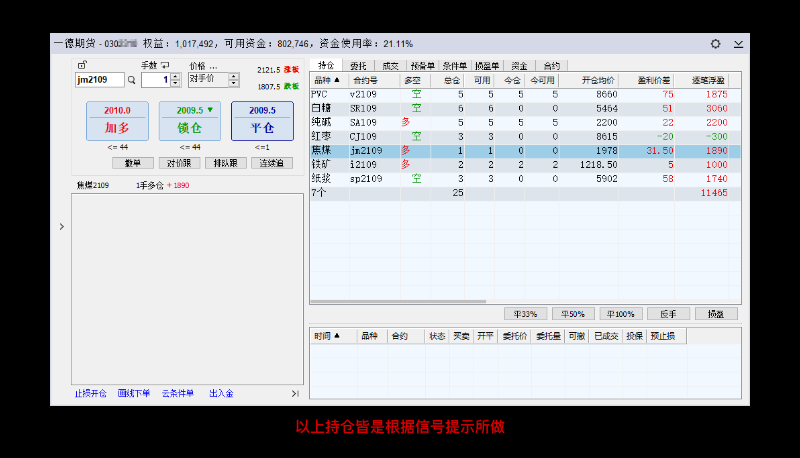800x458 pixels.
Task: Open the 价格 options ellipsis
Action: pos(213,66)
